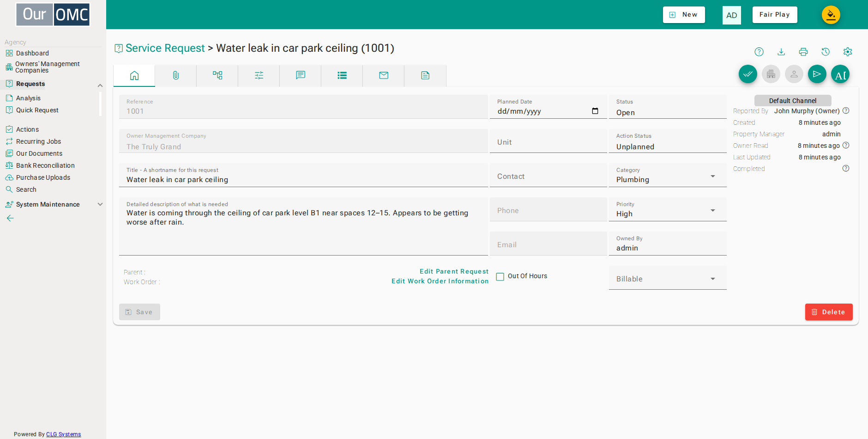This screenshot has width=868, height=439.
Task: Click the Contact input field
Action: [549, 176]
